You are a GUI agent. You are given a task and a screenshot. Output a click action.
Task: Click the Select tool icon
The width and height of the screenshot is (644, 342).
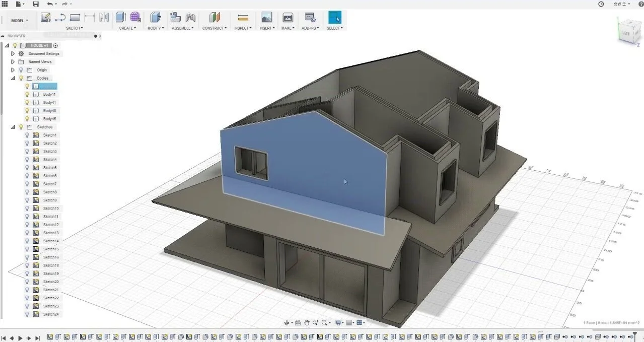tap(334, 18)
